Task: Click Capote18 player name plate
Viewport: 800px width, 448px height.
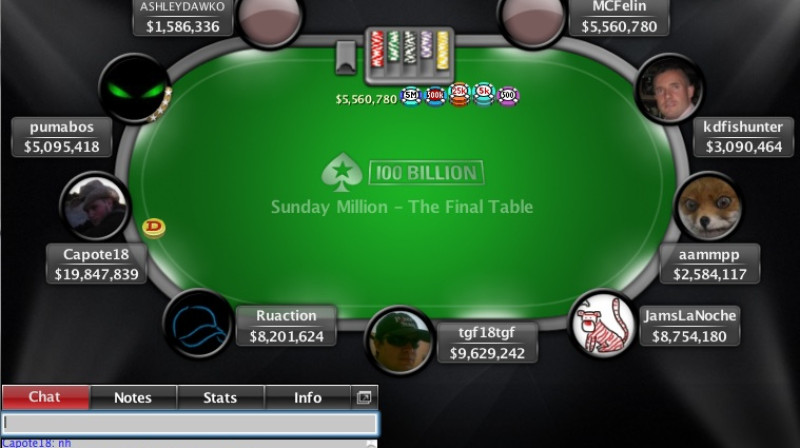Action: point(96,264)
